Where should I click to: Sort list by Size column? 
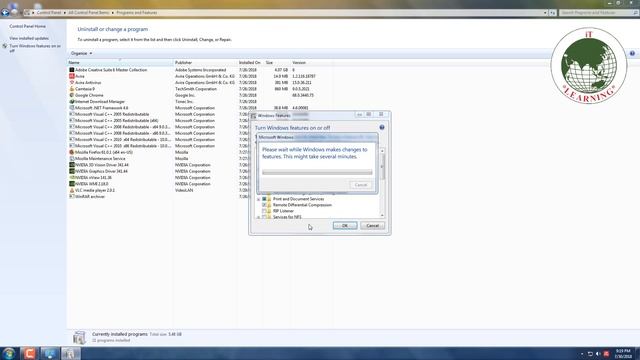[277, 63]
